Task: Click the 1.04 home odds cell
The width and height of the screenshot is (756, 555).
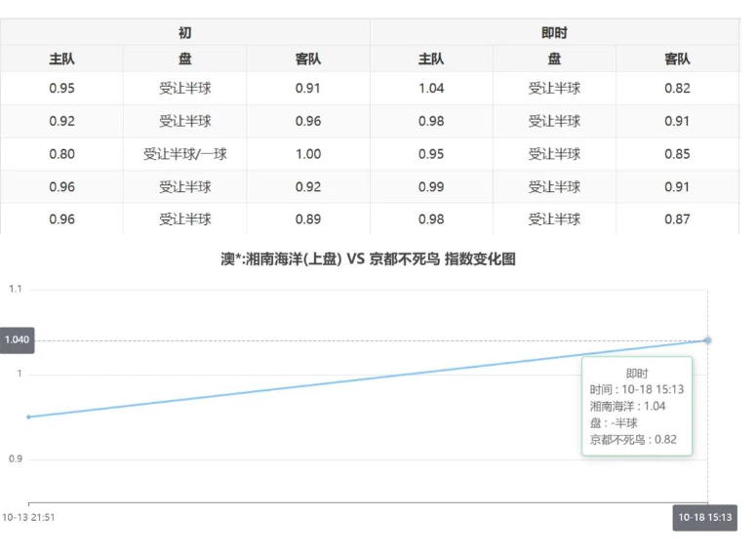Action: tap(431, 88)
